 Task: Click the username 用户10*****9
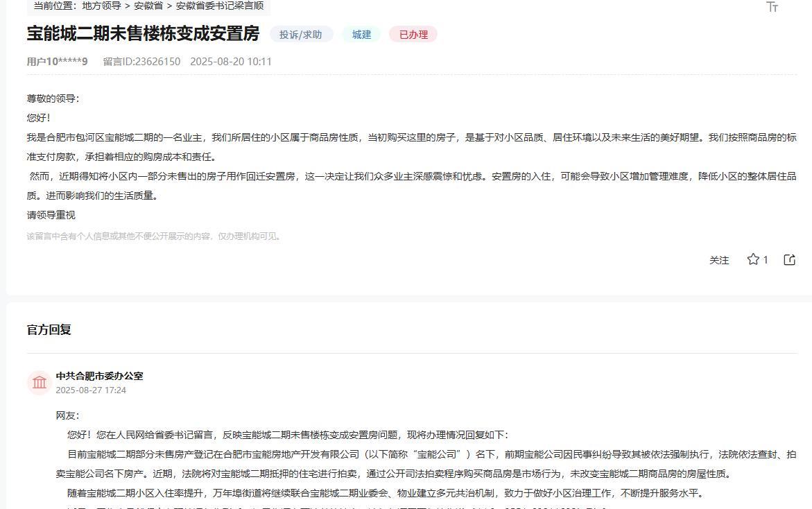tap(57, 62)
